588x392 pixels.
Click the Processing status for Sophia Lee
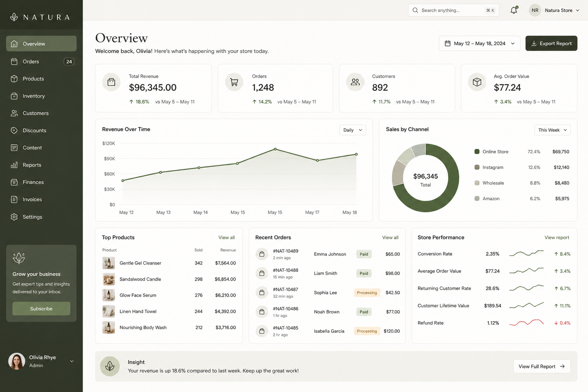tap(367, 292)
